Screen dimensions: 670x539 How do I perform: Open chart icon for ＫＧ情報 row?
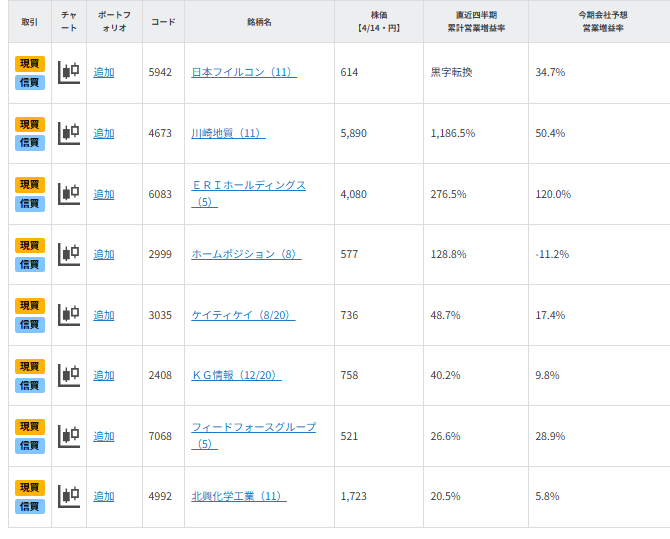point(69,375)
